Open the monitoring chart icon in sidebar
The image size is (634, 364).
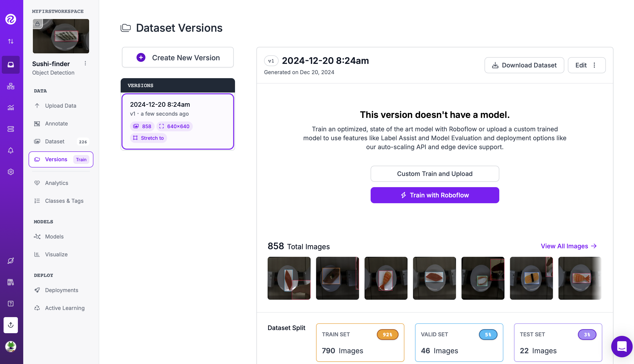click(11, 107)
